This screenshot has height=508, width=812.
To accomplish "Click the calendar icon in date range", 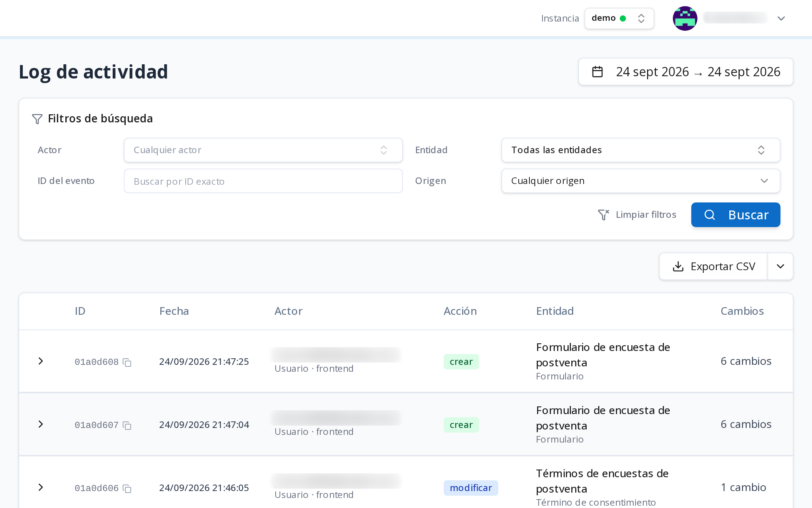I will point(597,72).
